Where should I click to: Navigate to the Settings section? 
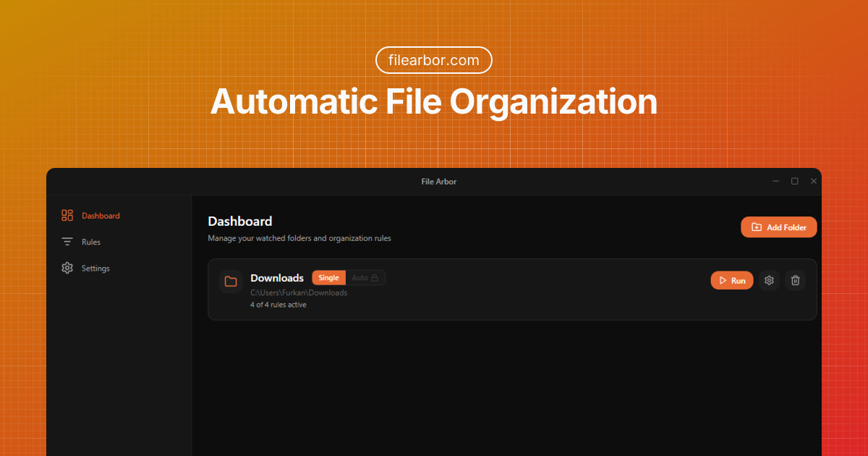tap(95, 268)
